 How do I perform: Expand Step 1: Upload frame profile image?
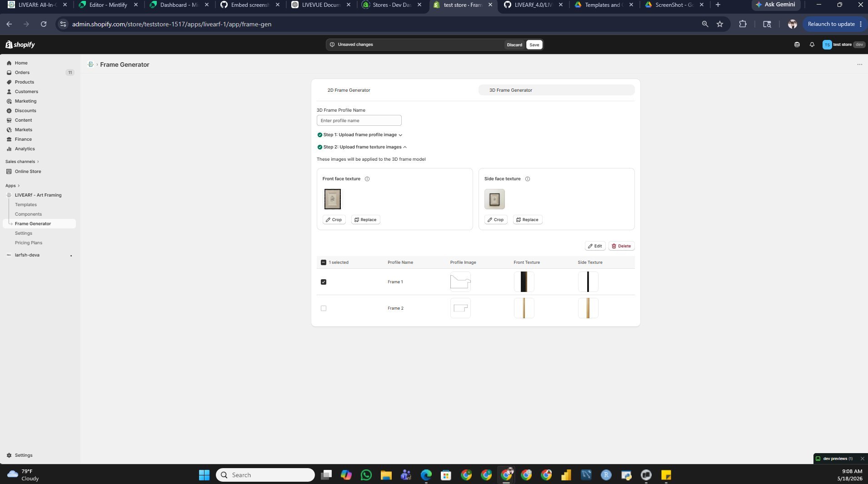(360, 135)
